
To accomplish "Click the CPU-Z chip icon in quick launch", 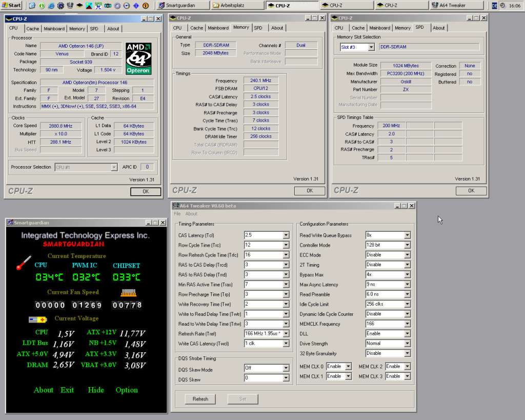I will coord(79,5).
